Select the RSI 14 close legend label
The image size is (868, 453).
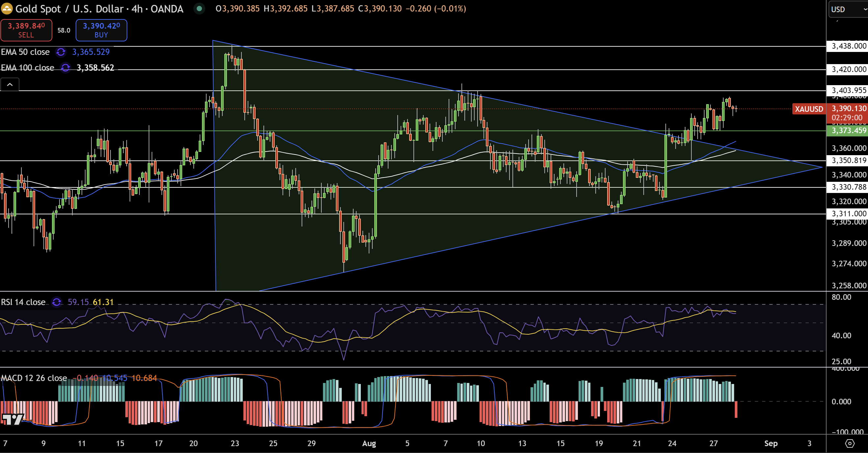click(x=23, y=302)
